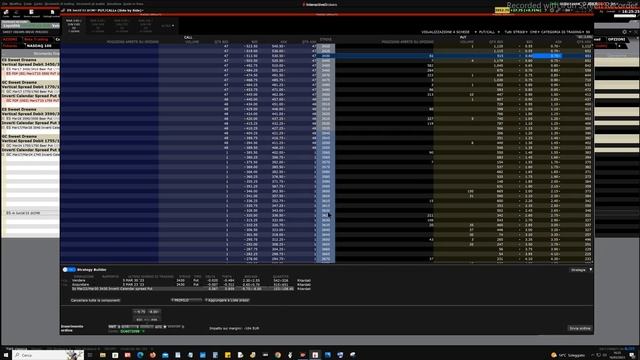This screenshot has height=360, width=640.
Task: Switch to the Beta Trading tab
Action: pyautogui.click(x=37, y=40)
